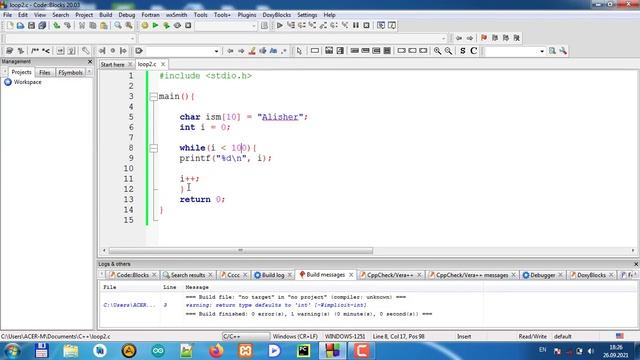
Task: Toggle source with the S icon
Action: click(x=462, y=51)
